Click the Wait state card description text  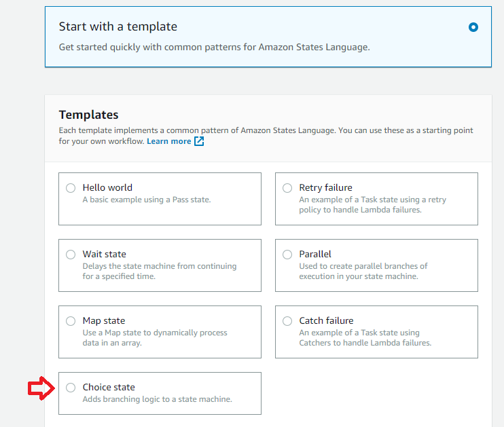pos(159,272)
